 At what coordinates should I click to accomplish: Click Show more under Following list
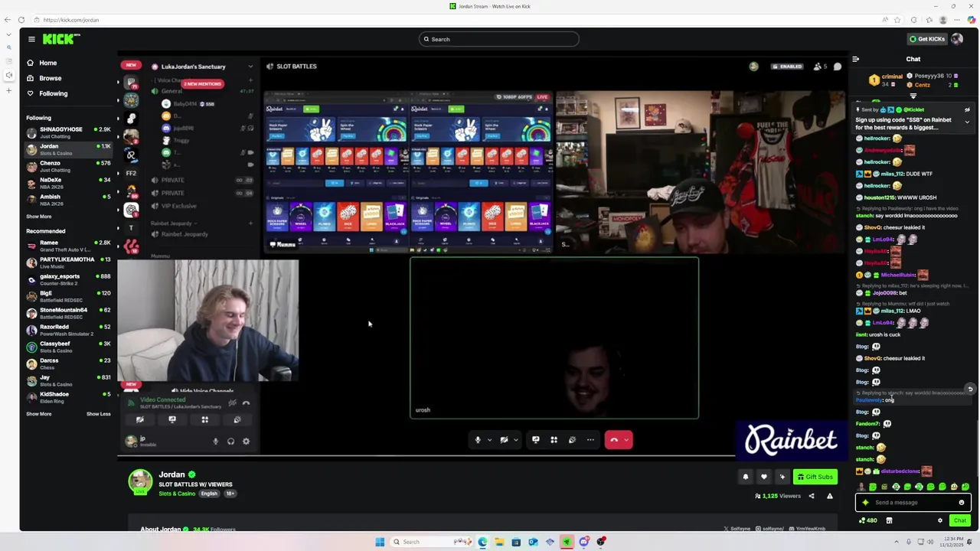[x=38, y=217]
